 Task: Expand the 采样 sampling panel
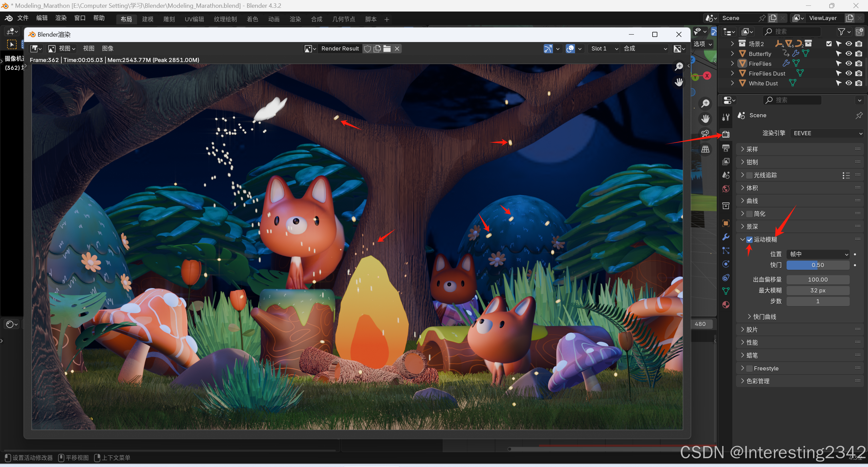(x=752, y=149)
